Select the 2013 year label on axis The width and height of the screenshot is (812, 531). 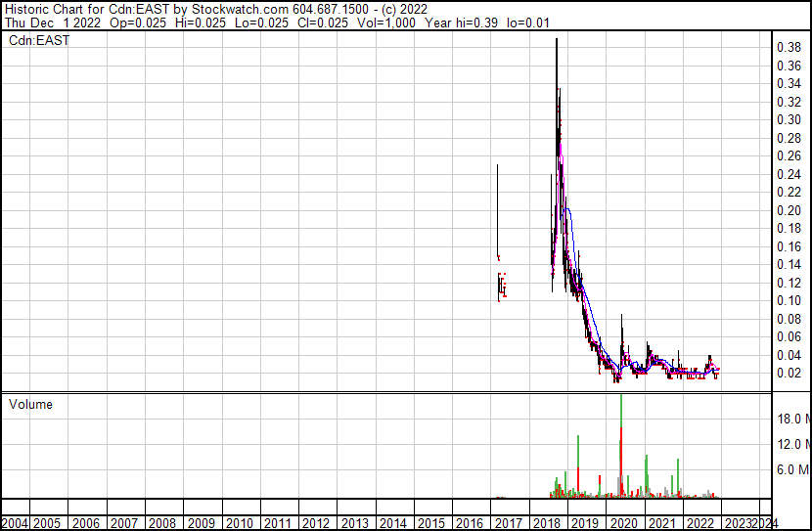[x=355, y=523]
